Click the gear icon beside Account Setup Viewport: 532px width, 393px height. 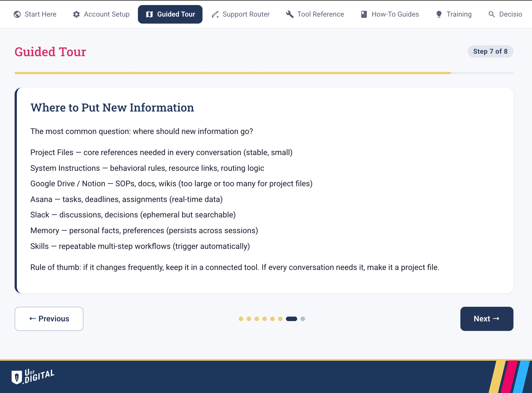(76, 14)
